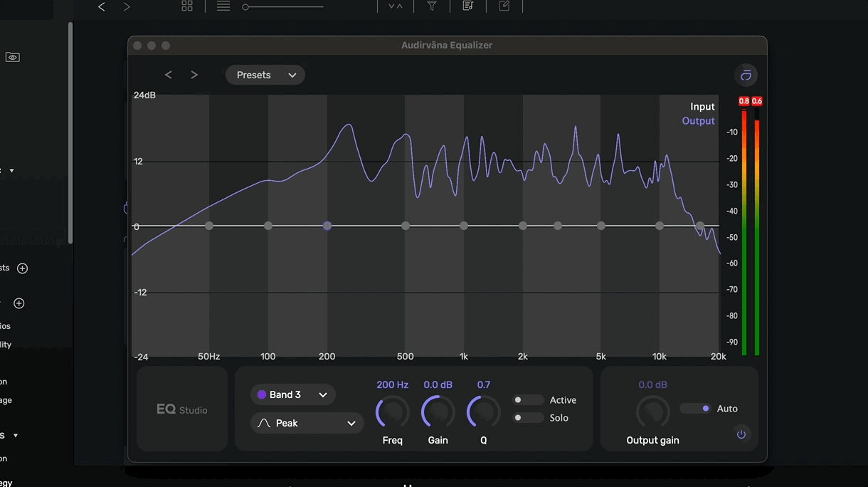The height and width of the screenshot is (487, 868).
Task: Go to previous preset in Equalizer
Action: 169,75
